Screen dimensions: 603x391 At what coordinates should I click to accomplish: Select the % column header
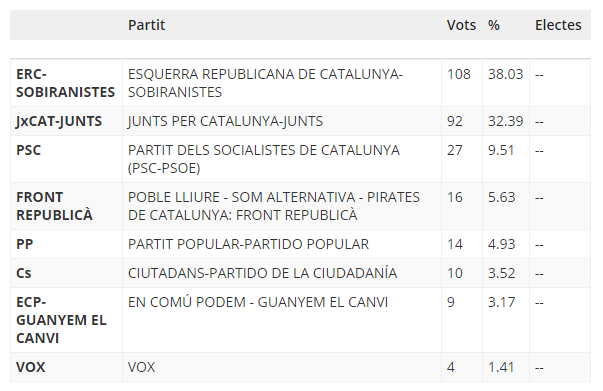pyautogui.click(x=494, y=25)
